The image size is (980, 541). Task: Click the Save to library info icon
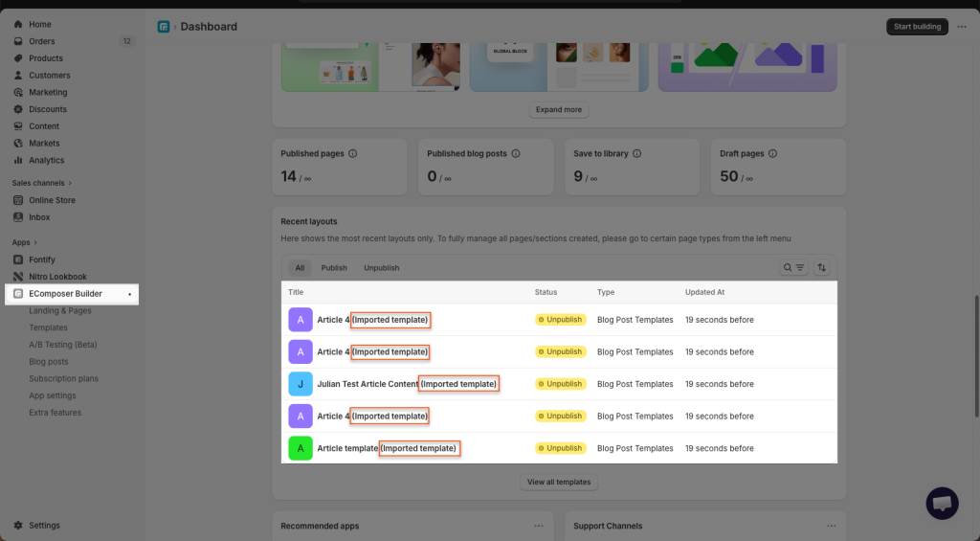(x=636, y=153)
